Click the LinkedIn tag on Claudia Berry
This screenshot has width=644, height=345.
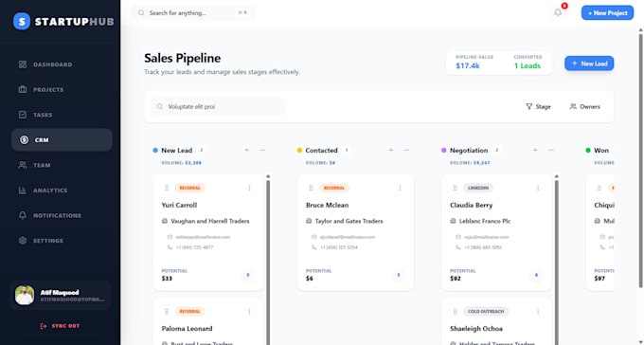[x=478, y=188]
